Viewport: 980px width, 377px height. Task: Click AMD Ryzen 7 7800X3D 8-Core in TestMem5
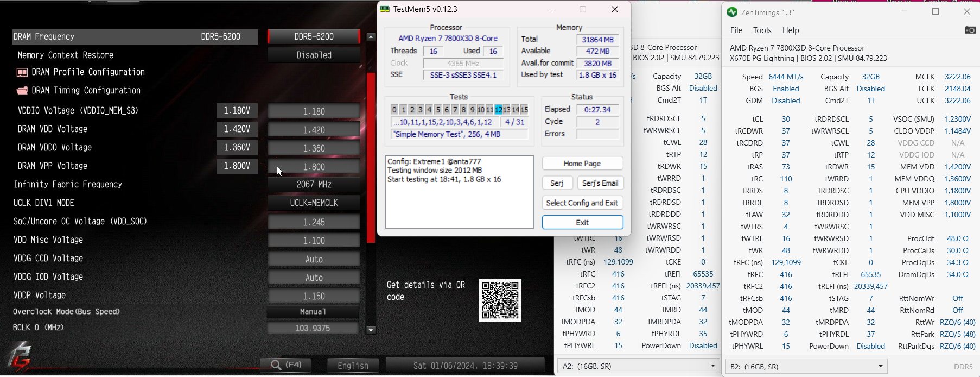coord(448,39)
